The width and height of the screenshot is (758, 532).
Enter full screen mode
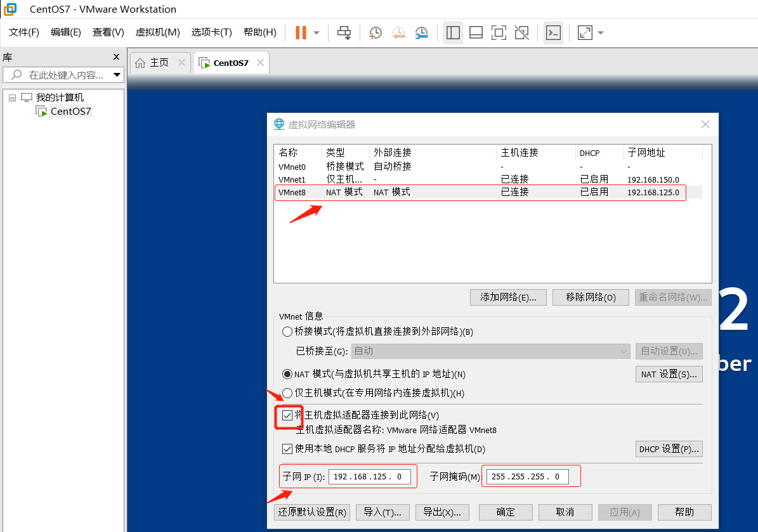[x=499, y=32]
